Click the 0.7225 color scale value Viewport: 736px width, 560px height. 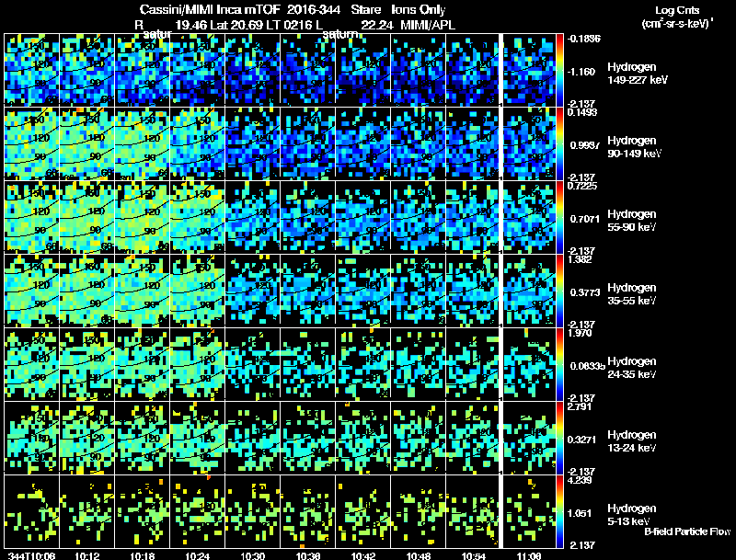(582, 186)
